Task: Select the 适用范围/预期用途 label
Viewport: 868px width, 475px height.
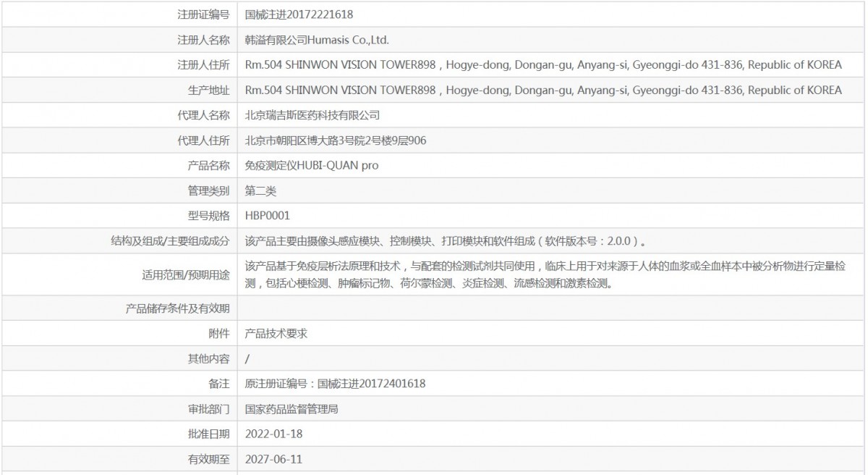Action: pos(187,275)
